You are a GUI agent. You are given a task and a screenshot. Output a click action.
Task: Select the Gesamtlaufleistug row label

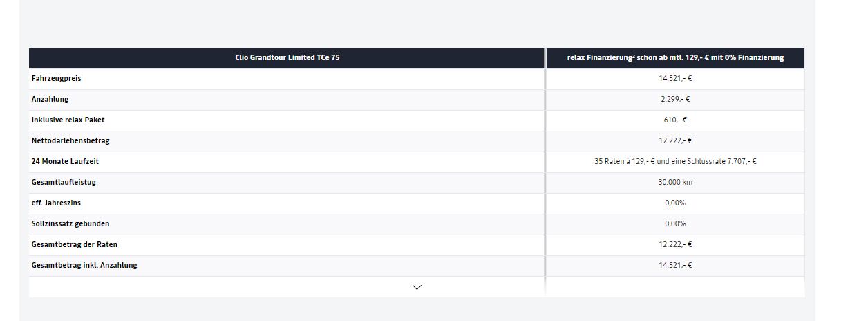click(64, 183)
